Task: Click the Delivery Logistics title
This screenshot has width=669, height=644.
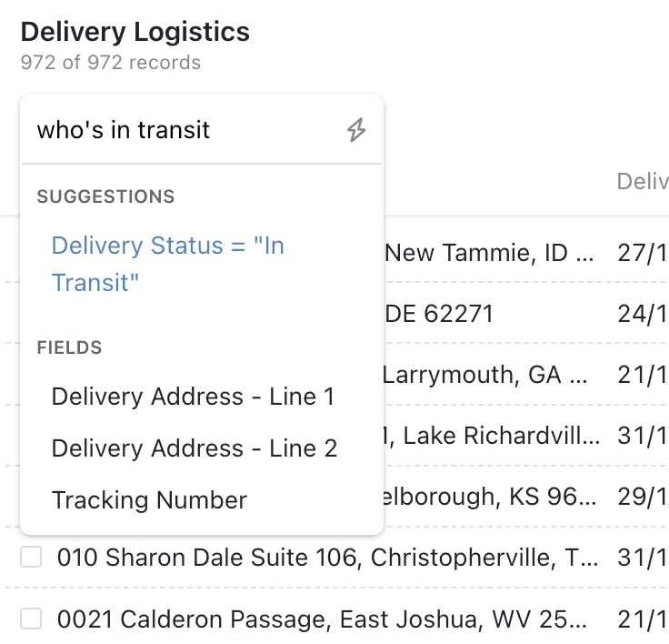Action: click(135, 32)
